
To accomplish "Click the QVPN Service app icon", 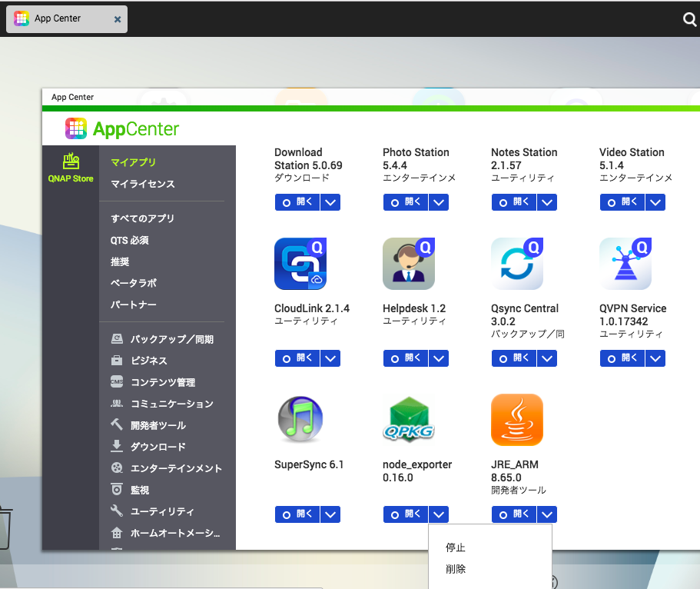I will pyautogui.click(x=625, y=264).
